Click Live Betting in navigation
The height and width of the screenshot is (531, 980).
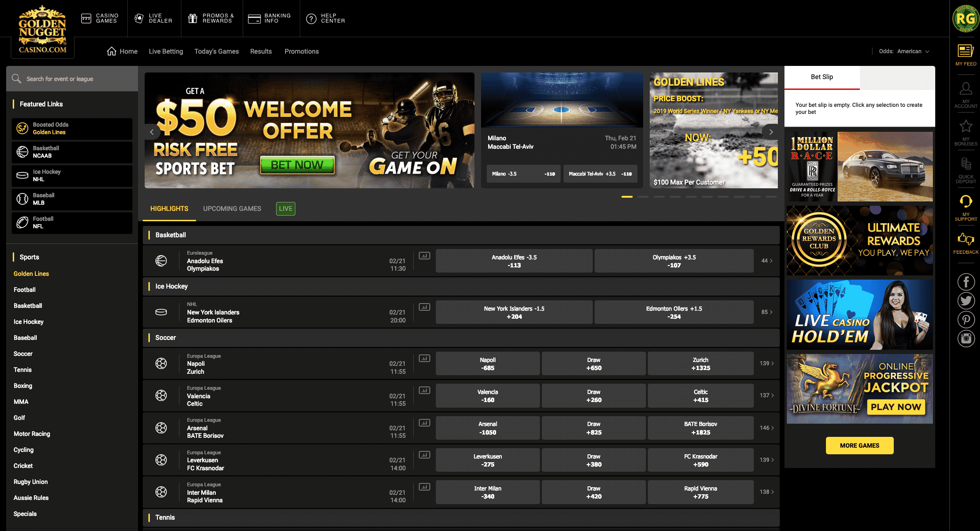coord(166,51)
